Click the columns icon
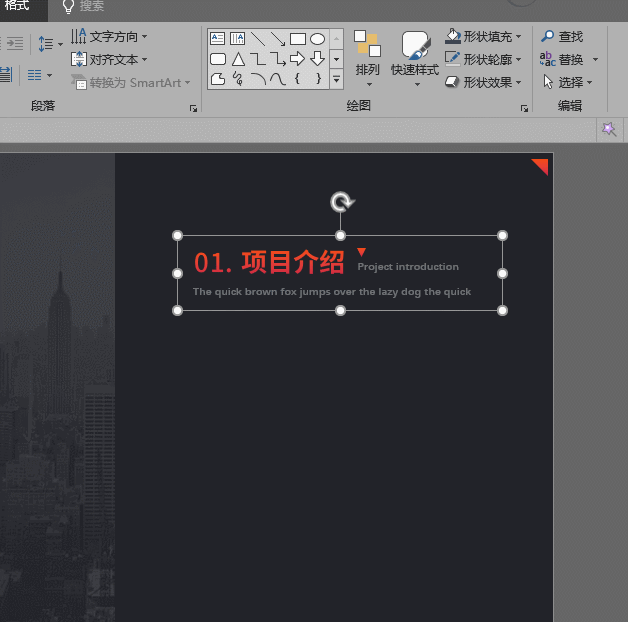 [34, 75]
